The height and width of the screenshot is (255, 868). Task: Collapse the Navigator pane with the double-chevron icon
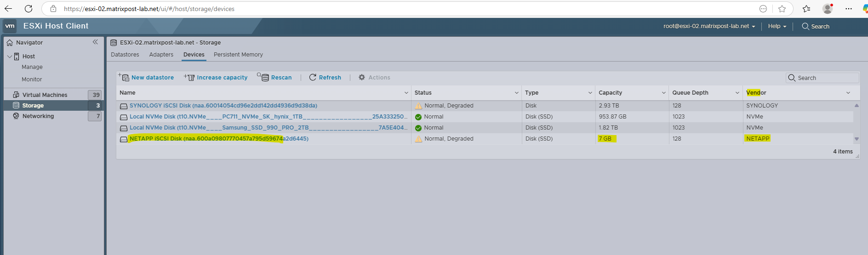pos(95,42)
